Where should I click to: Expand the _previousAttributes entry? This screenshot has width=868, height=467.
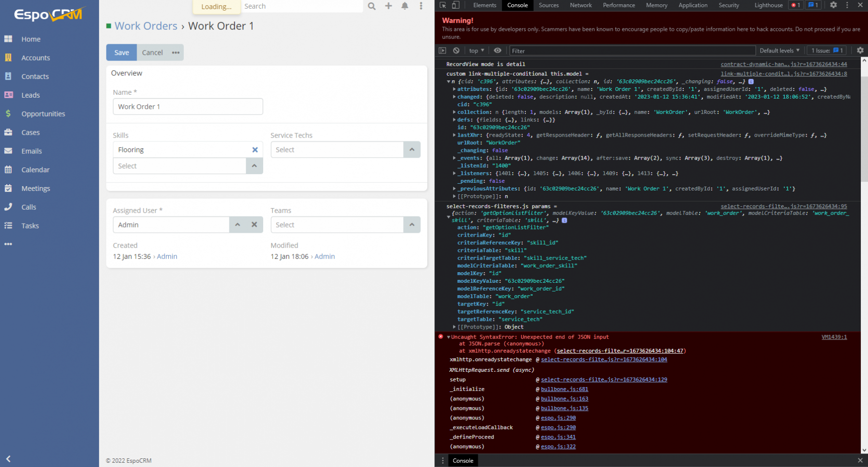454,189
